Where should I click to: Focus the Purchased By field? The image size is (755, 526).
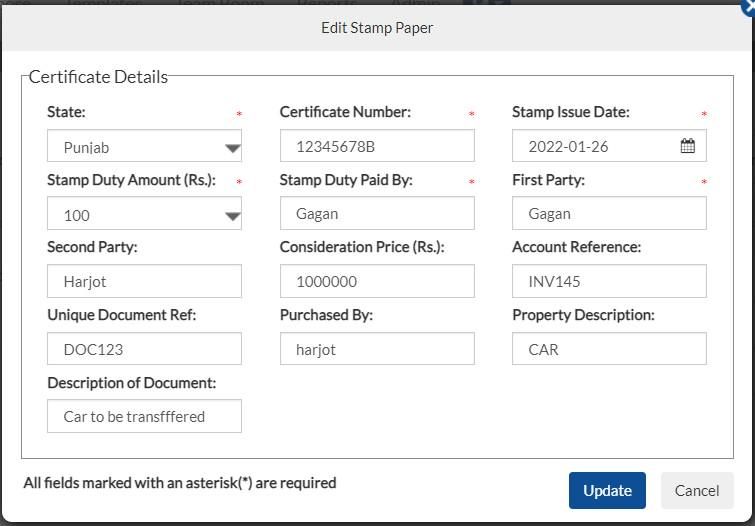coord(377,348)
